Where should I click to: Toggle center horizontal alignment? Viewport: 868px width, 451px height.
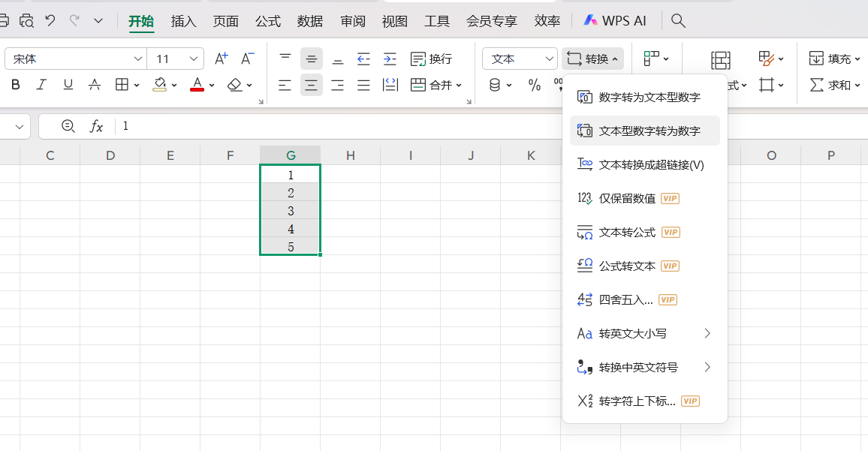pos(311,85)
